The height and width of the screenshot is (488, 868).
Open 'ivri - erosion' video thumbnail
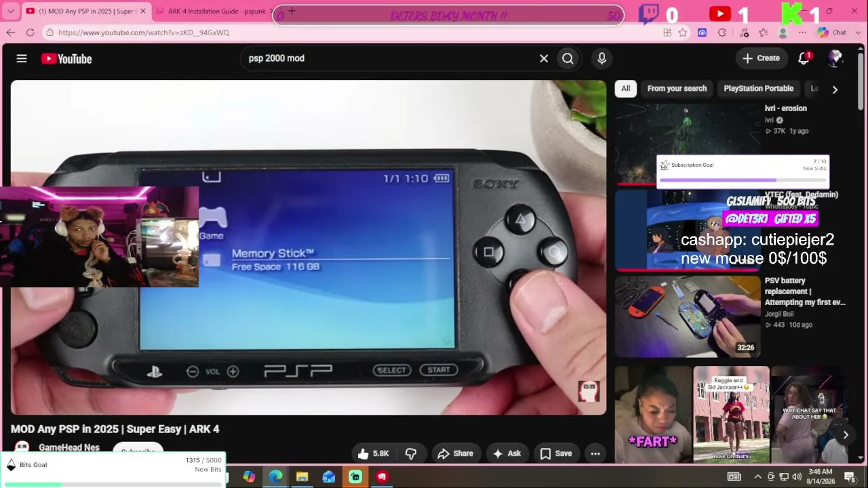[x=688, y=144]
